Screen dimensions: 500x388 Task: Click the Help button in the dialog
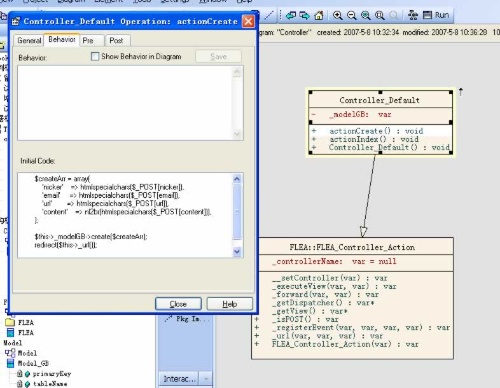click(229, 304)
